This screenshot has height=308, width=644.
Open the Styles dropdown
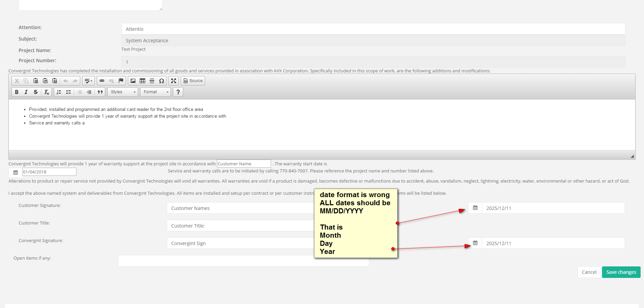[123, 92]
